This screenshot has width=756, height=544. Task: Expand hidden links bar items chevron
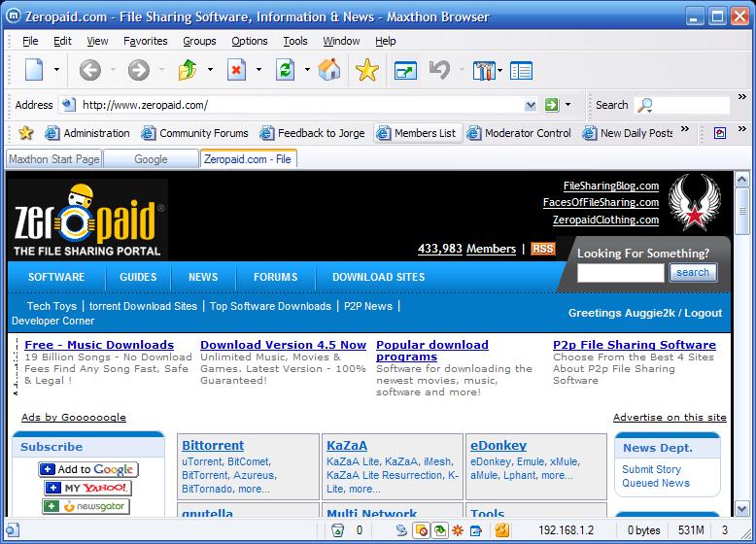[685, 128]
